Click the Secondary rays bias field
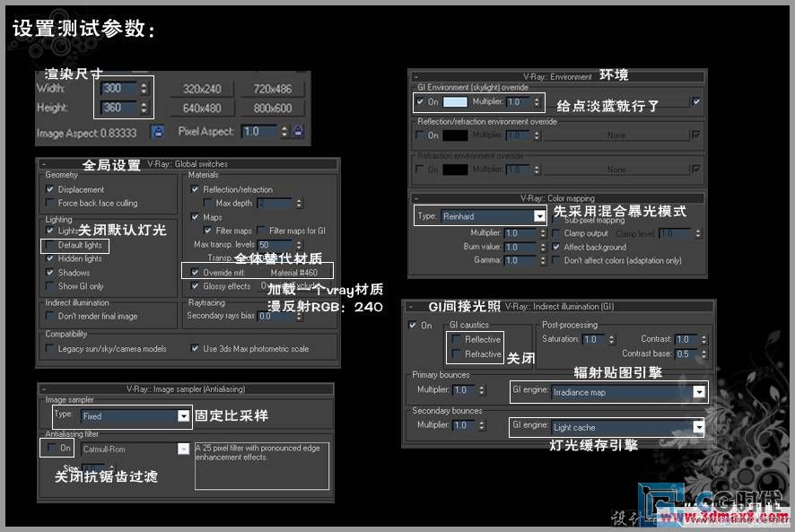The width and height of the screenshot is (795, 532). click(x=275, y=316)
